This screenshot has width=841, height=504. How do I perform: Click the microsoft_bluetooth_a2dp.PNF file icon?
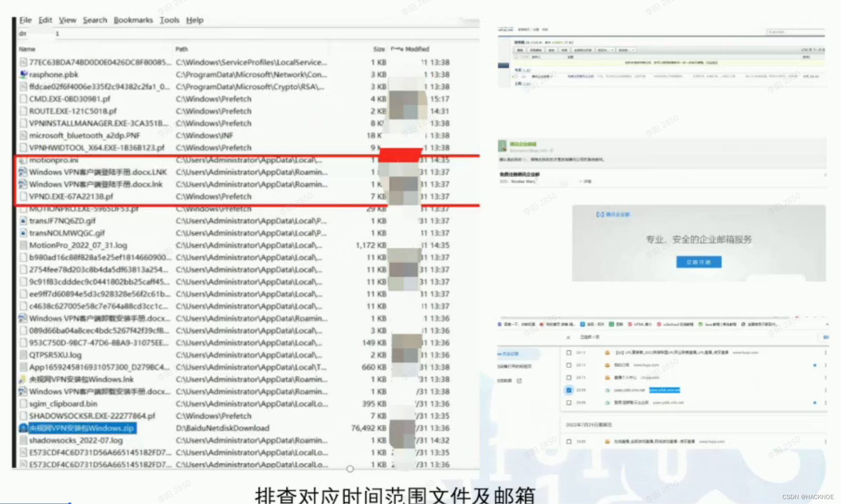(x=23, y=136)
